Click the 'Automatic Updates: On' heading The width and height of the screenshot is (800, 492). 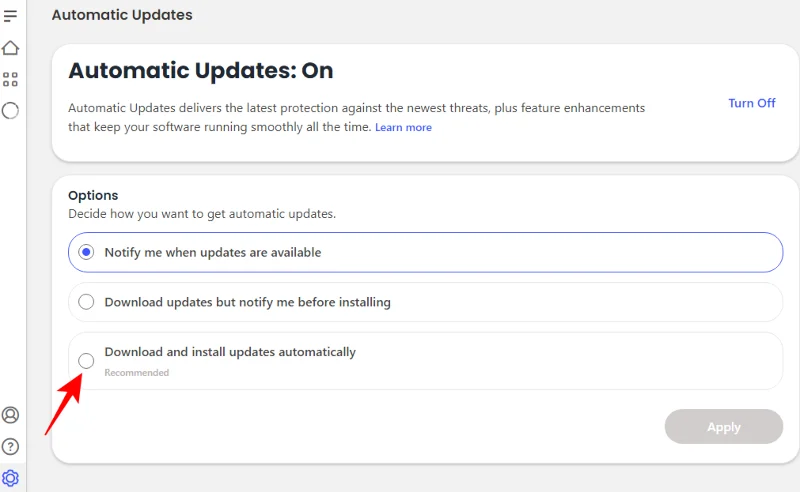(200, 71)
